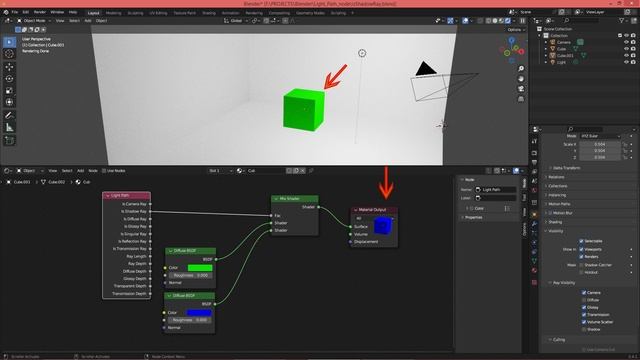Image resolution: width=640 pixels, height=360 pixels.
Task: Hide the Camera in the outliner
Action: (627, 42)
